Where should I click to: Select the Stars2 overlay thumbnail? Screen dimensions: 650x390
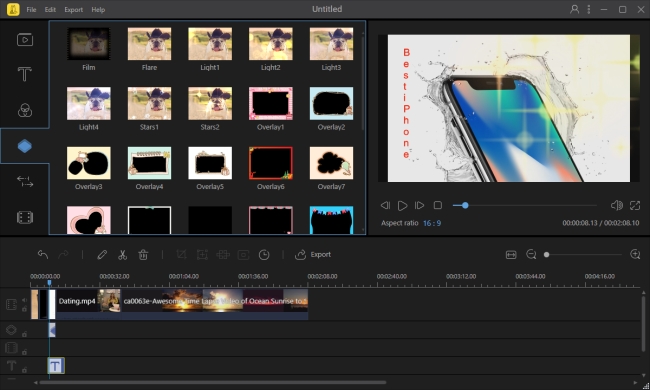[210, 104]
